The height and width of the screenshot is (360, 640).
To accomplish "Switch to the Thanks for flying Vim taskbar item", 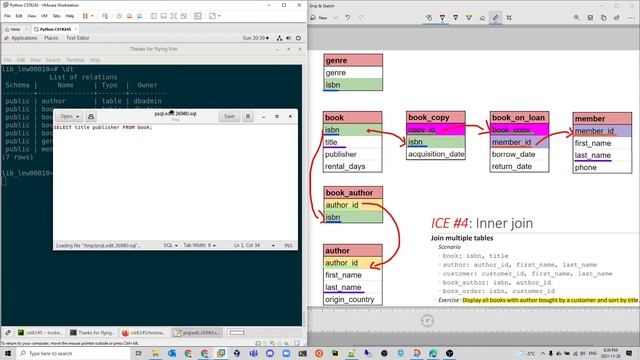I will (x=92, y=333).
